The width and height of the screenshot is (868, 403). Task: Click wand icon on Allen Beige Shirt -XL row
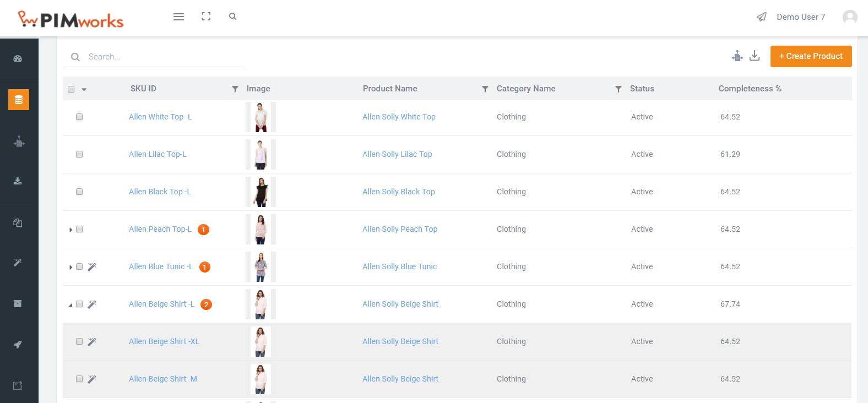(92, 342)
